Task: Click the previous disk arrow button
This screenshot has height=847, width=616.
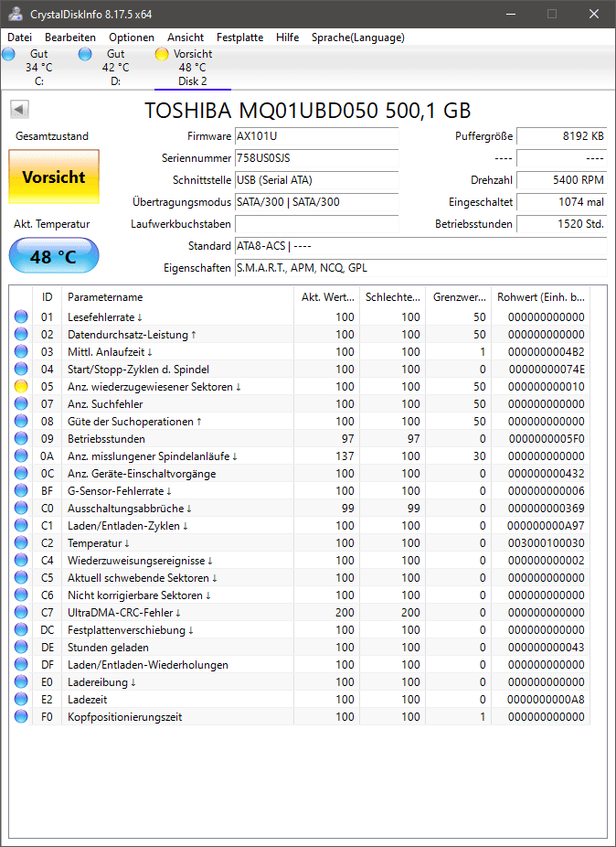Action: 19,110
